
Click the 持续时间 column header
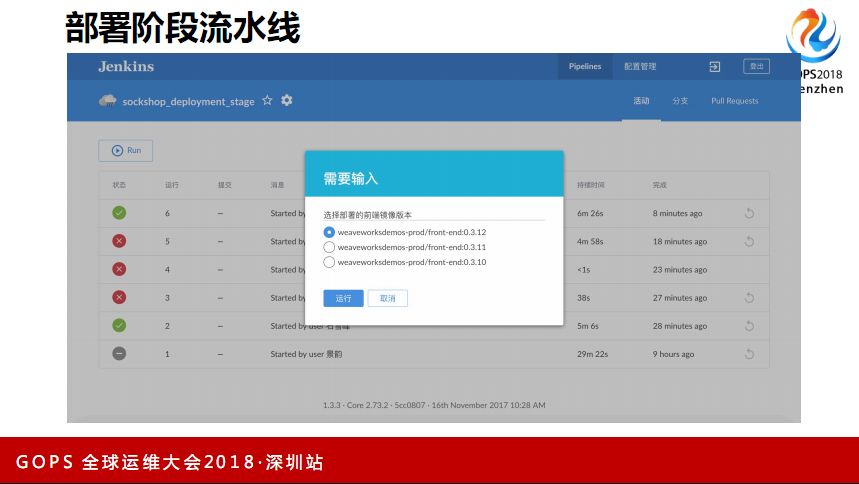[x=591, y=185]
